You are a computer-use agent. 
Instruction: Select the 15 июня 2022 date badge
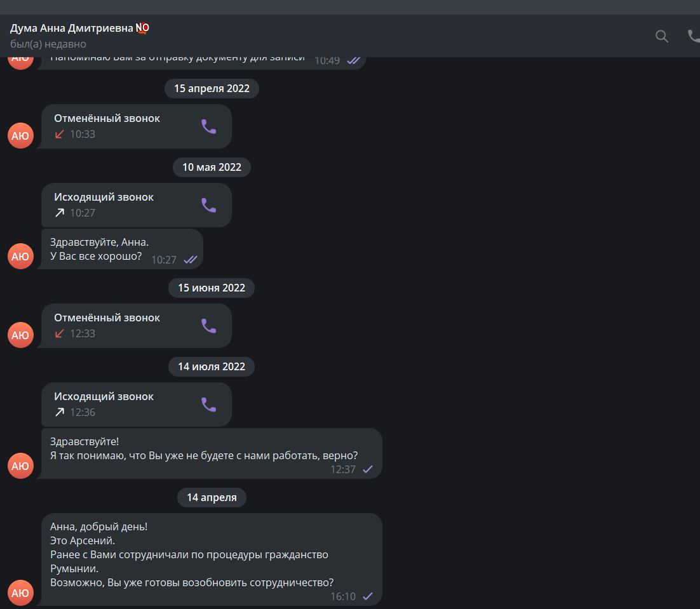click(x=212, y=288)
